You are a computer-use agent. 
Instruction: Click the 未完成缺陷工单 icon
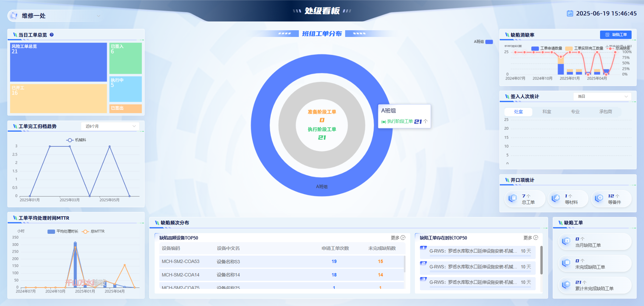coord(566,263)
